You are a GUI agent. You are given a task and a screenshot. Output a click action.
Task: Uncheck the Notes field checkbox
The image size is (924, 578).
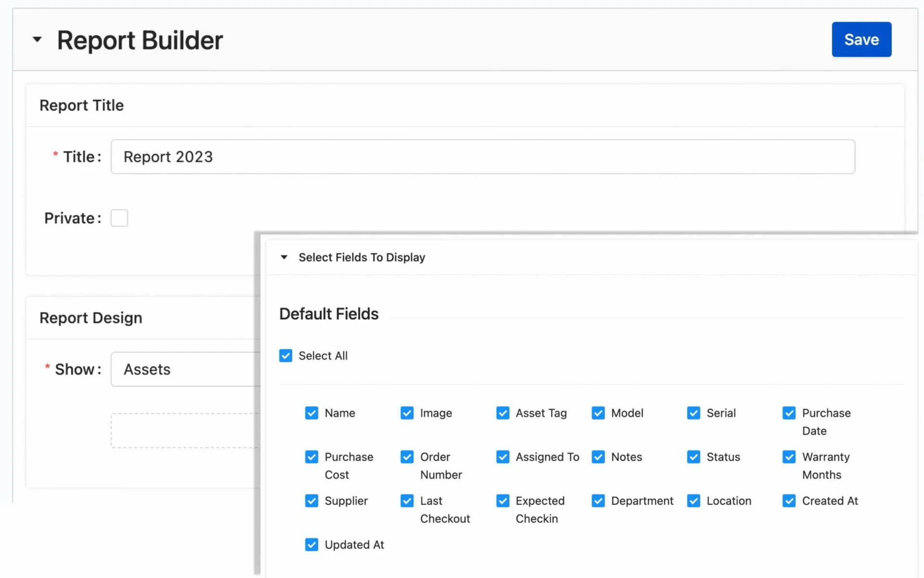tap(598, 457)
